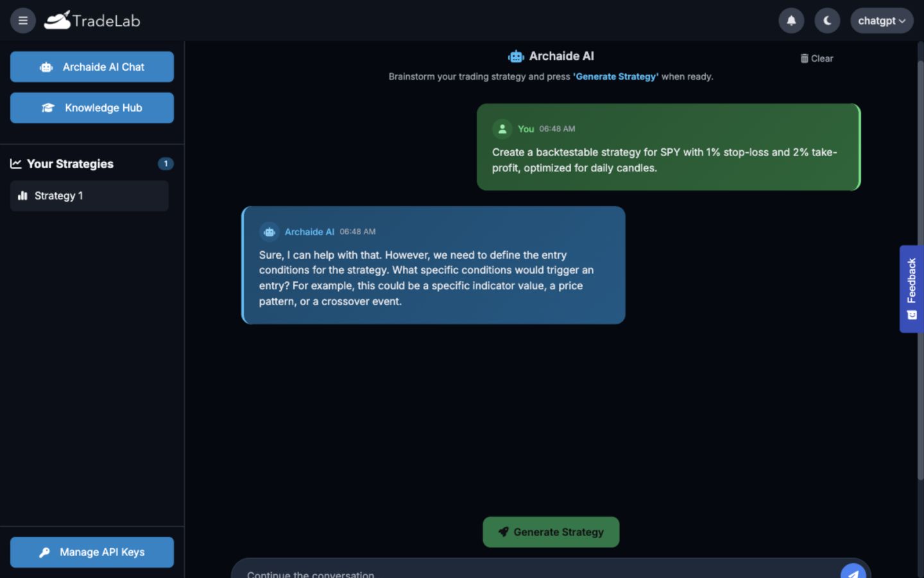Click the 'Generate Strategy' highlighted link text
The width and height of the screenshot is (924, 578).
615,76
